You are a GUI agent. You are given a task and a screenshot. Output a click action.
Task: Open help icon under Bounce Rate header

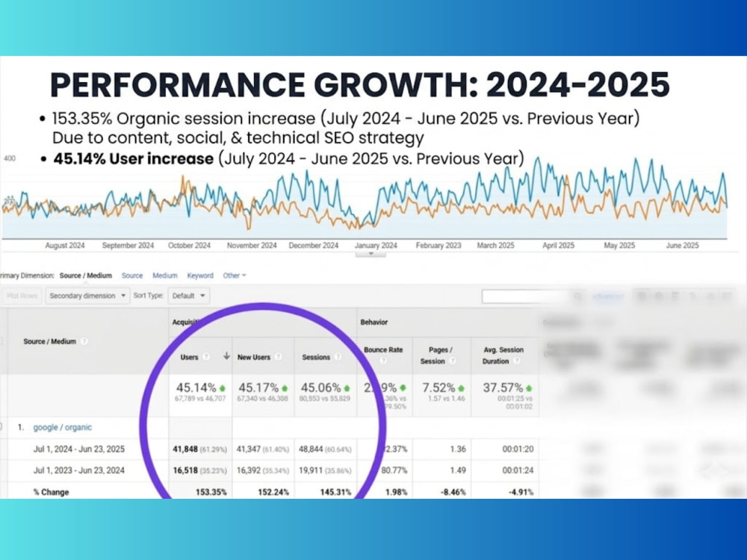383,361
